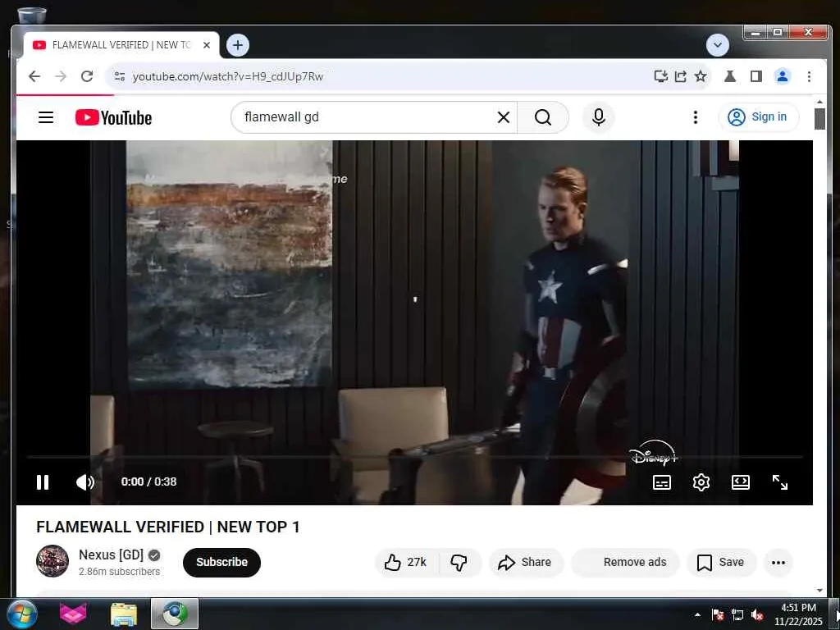Go to YouTube home via logo
This screenshot has width=840, height=630.
pyautogui.click(x=113, y=117)
